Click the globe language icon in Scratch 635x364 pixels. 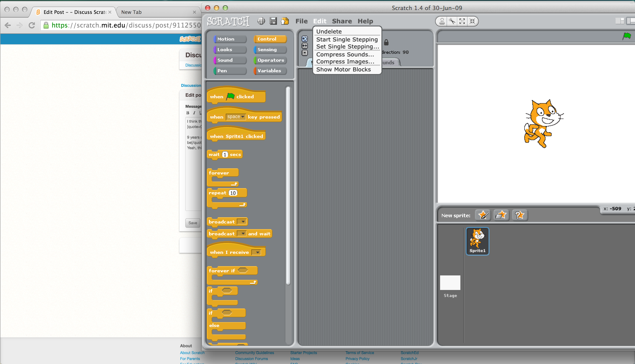pos(261,21)
